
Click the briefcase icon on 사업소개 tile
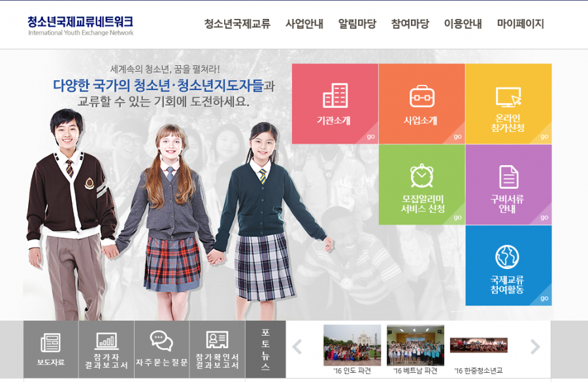422,97
